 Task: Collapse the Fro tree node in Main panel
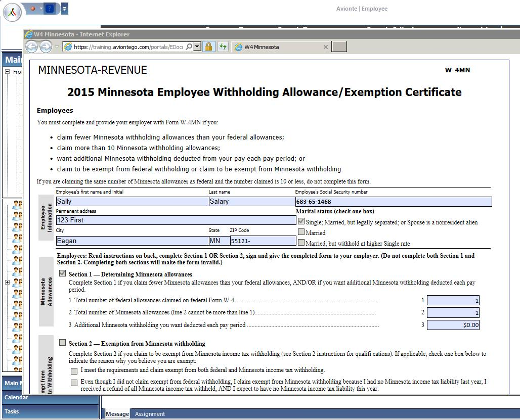click(x=7, y=71)
